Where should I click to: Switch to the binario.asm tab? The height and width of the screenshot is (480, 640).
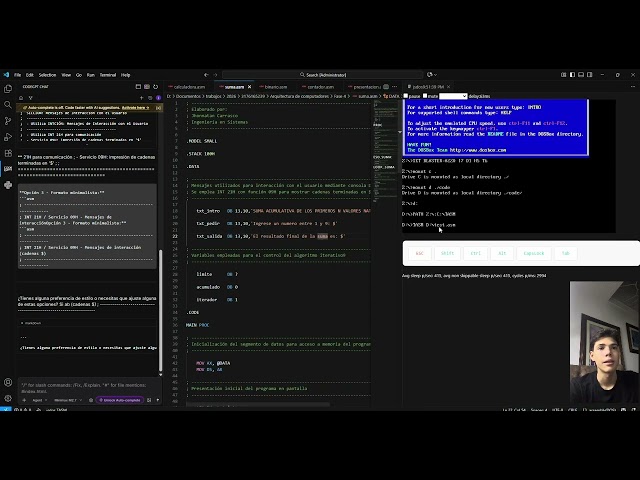[276, 87]
